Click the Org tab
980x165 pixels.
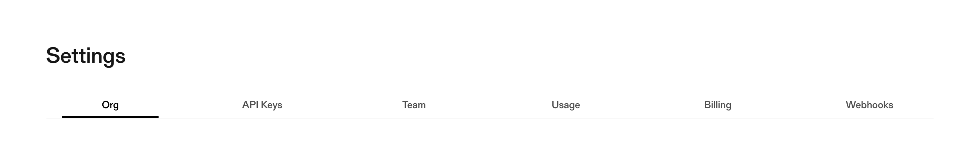point(110,105)
